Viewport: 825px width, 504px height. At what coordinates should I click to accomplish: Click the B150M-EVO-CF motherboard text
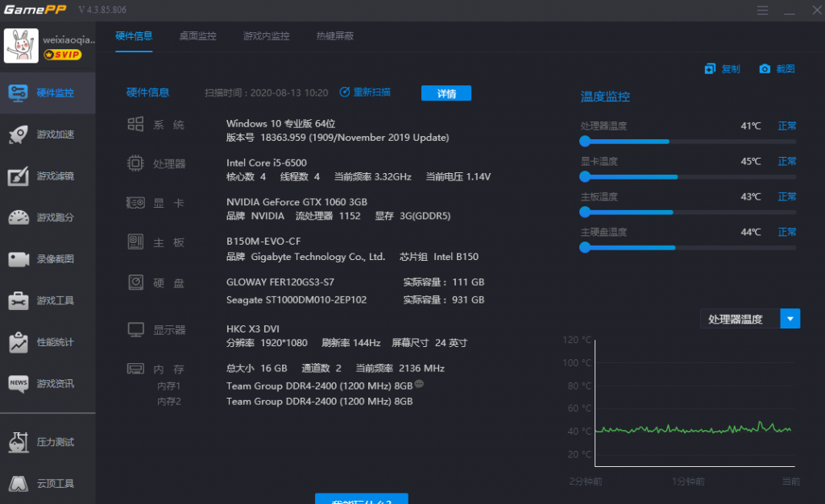263,242
